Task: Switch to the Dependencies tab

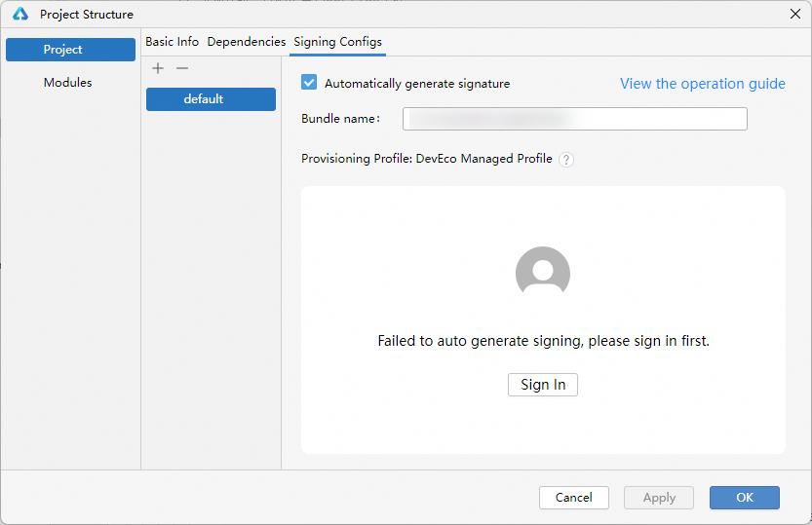Action: (x=247, y=42)
